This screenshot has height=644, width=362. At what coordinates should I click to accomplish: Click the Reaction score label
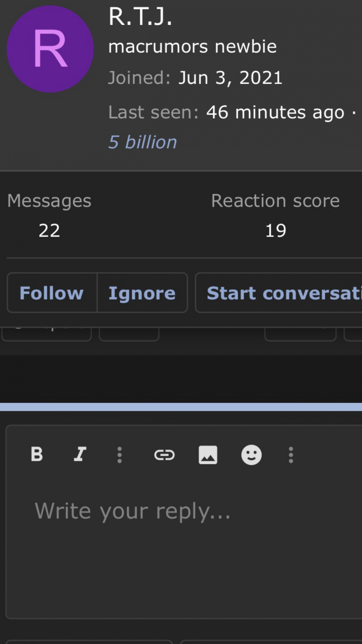[x=275, y=201]
